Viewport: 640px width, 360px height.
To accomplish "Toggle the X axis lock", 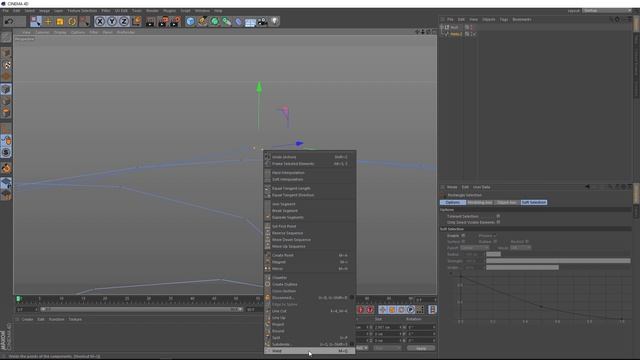I will click(x=100, y=21).
